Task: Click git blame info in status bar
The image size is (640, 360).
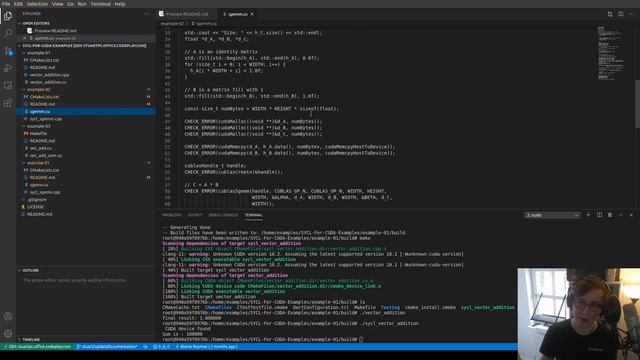Action: pos(206,347)
